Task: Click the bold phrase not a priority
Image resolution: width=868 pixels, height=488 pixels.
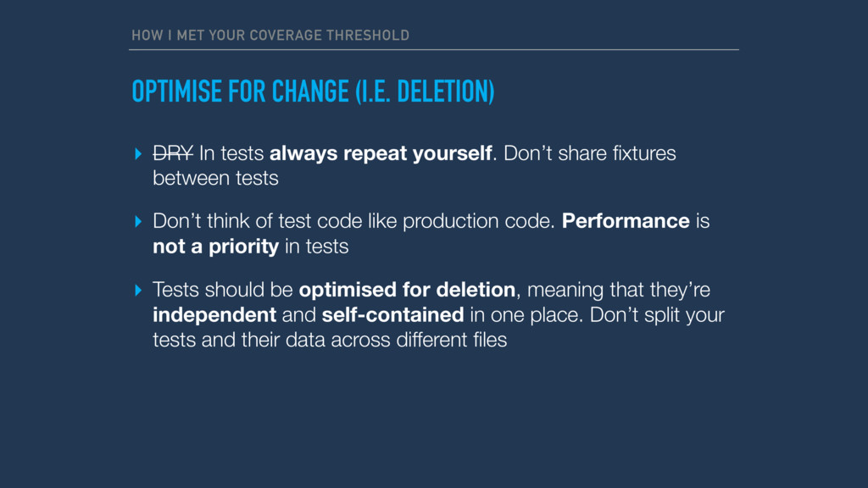Action: coord(216,247)
